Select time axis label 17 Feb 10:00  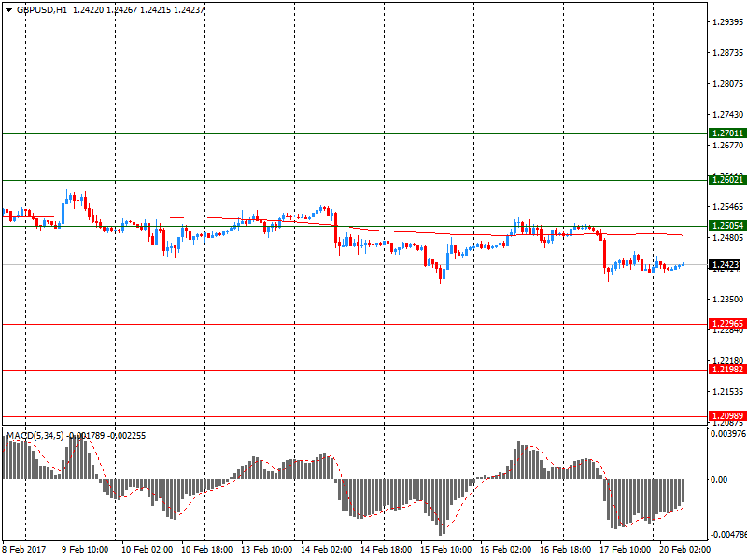tap(626, 550)
